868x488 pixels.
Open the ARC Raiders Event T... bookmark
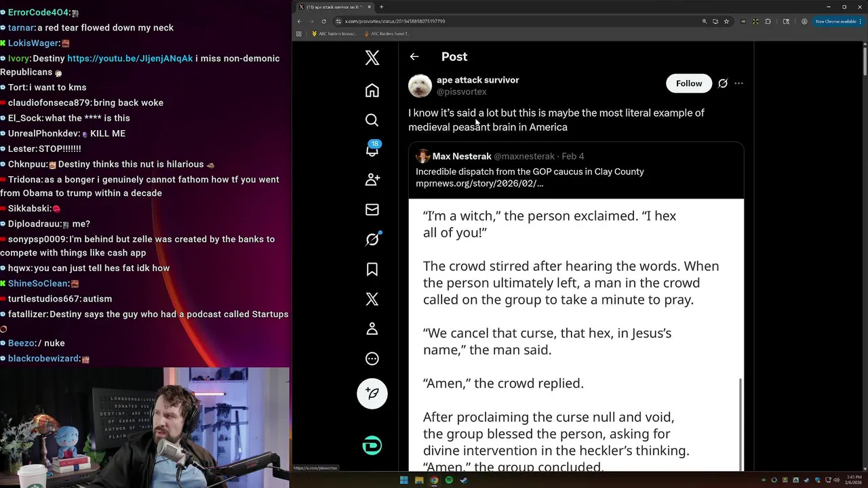387,34
